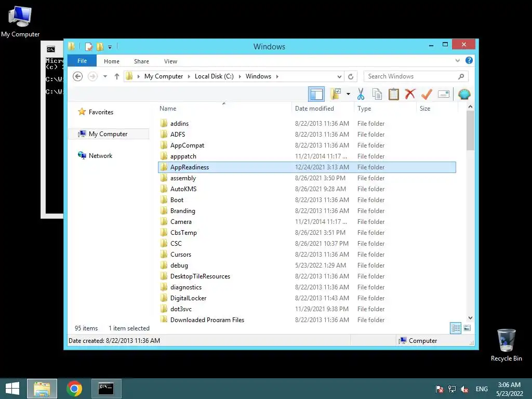Image resolution: width=532 pixels, height=399 pixels.
Task: Go up one folder level
Action: (x=117, y=76)
